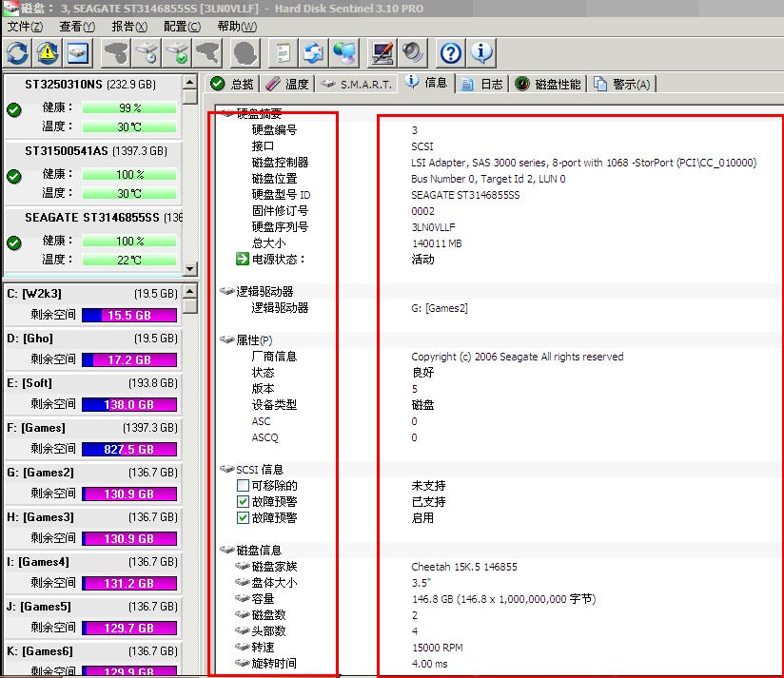Switch to the 警示(A) tab
This screenshot has width=784, height=678.
point(622,84)
